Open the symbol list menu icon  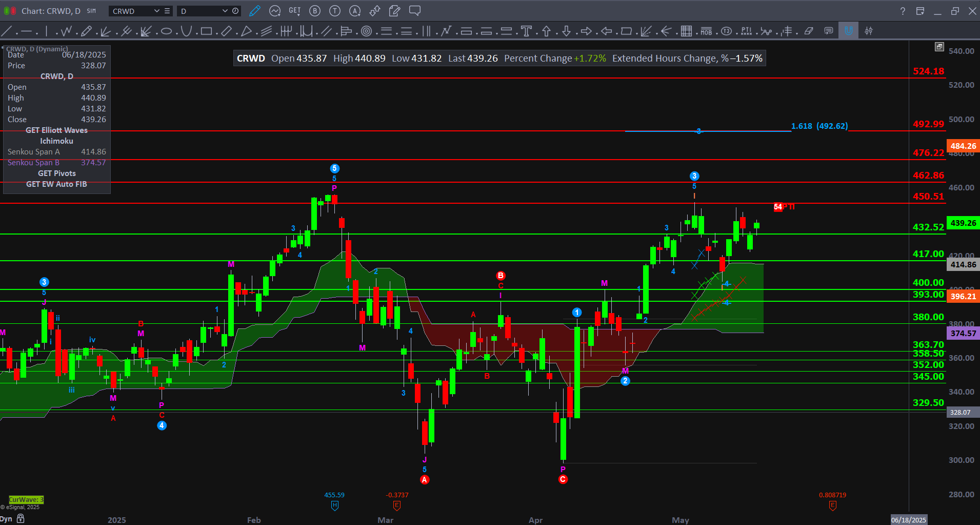click(x=167, y=11)
